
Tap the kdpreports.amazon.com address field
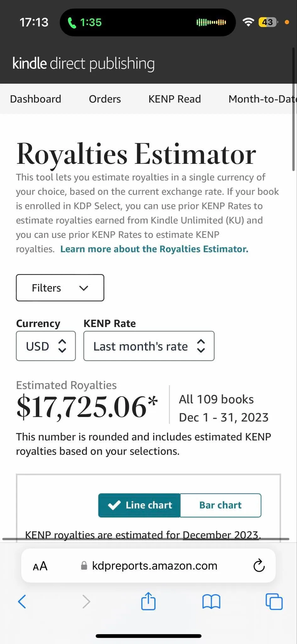(x=148, y=566)
